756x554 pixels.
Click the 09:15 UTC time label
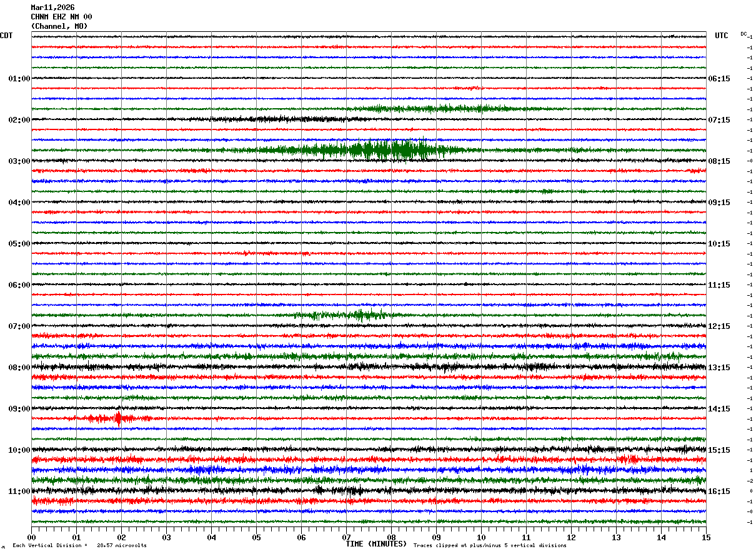tap(719, 203)
